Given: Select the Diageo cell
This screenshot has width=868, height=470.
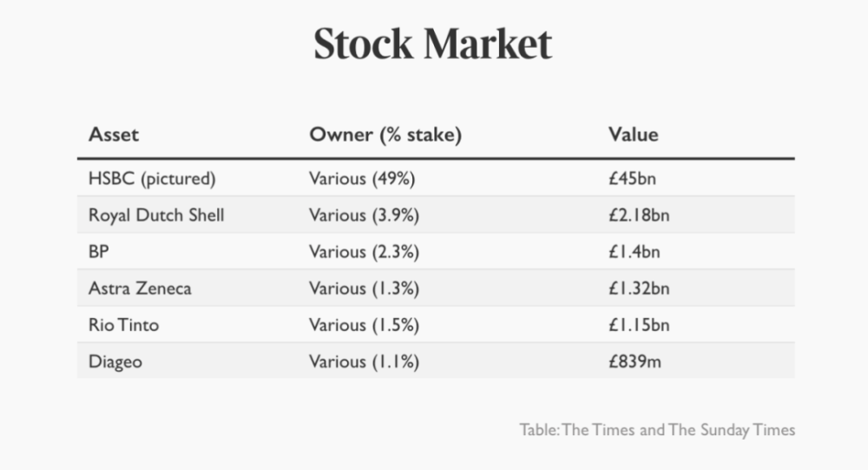Looking at the screenshot, I should pyautogui.click(x=115, y=361).
